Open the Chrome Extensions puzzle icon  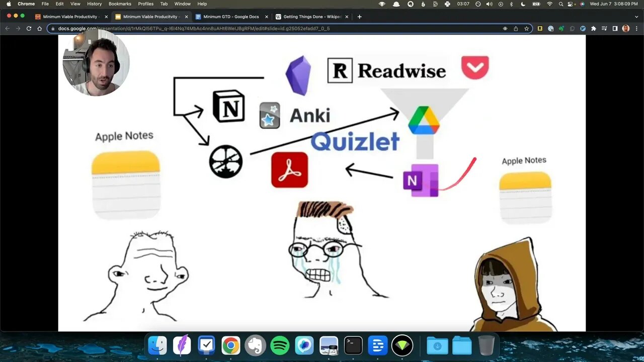(594, 29)
